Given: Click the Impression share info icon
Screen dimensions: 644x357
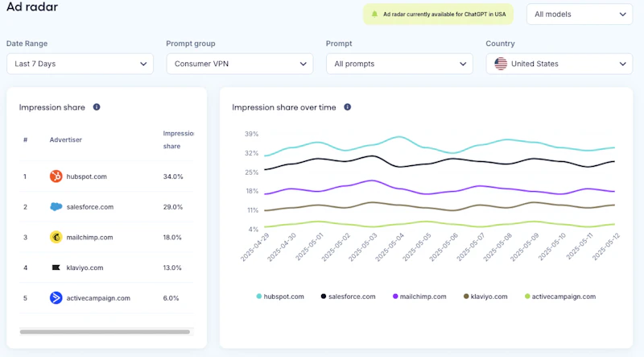Looking at the screenshot, I should pos(97,107).
